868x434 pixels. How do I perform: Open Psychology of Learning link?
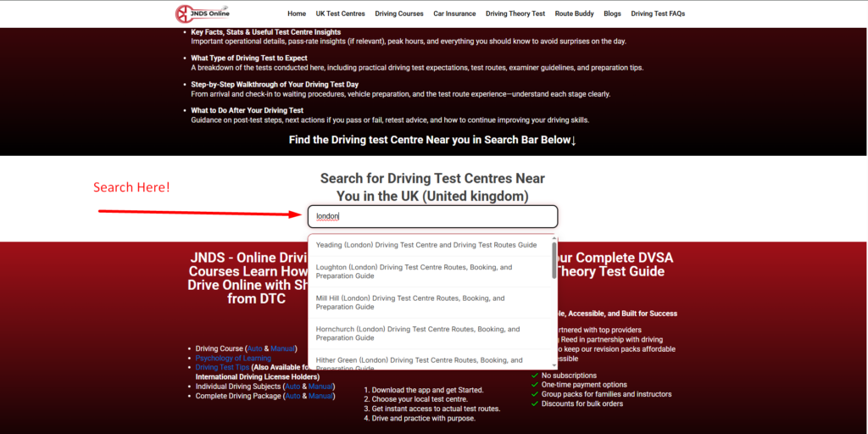click(233, 359)
